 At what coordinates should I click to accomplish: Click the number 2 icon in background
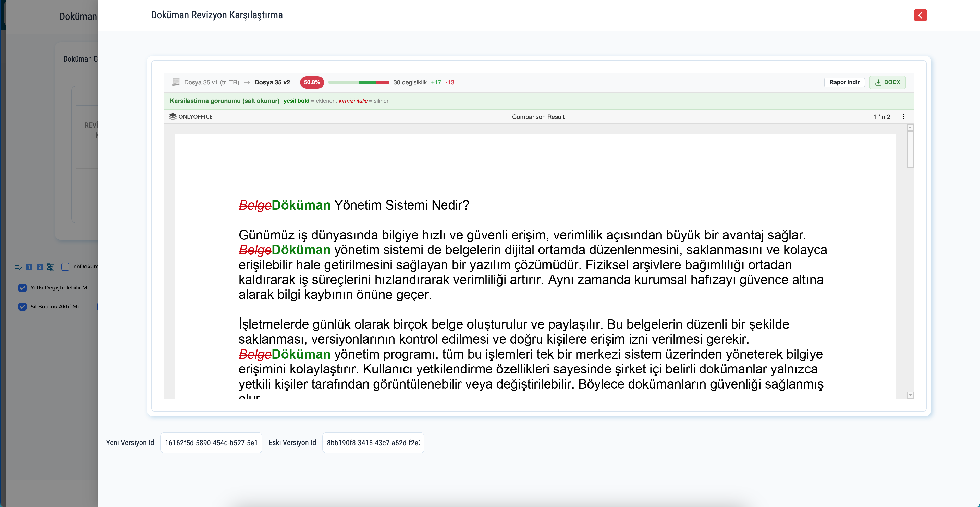click(40, 267)
